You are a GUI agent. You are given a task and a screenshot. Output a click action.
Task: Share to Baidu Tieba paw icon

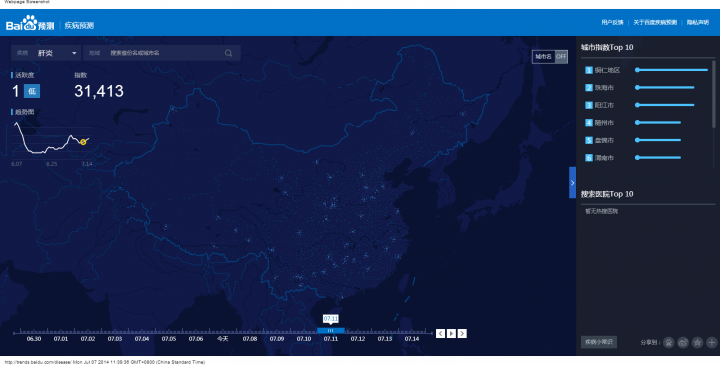click(669, 342)
